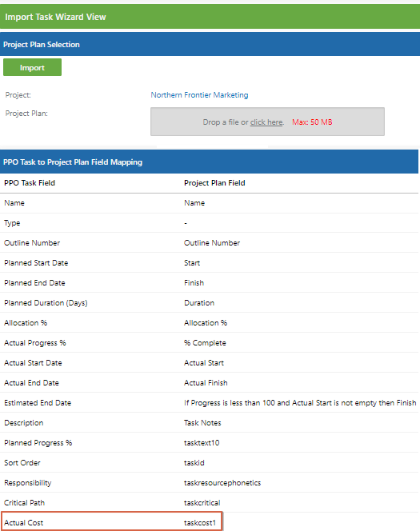Screen dimensions: 420x531
Task: Select the Import Task Wizard View header
Action: point(210,17)
